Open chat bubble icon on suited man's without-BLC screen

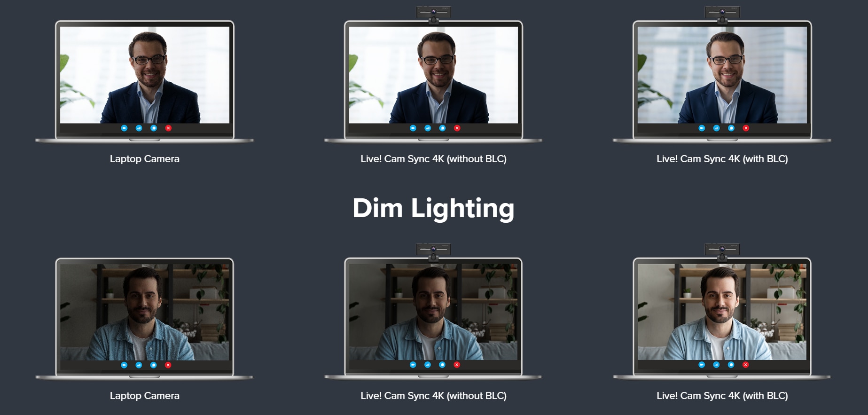[442, 128]
